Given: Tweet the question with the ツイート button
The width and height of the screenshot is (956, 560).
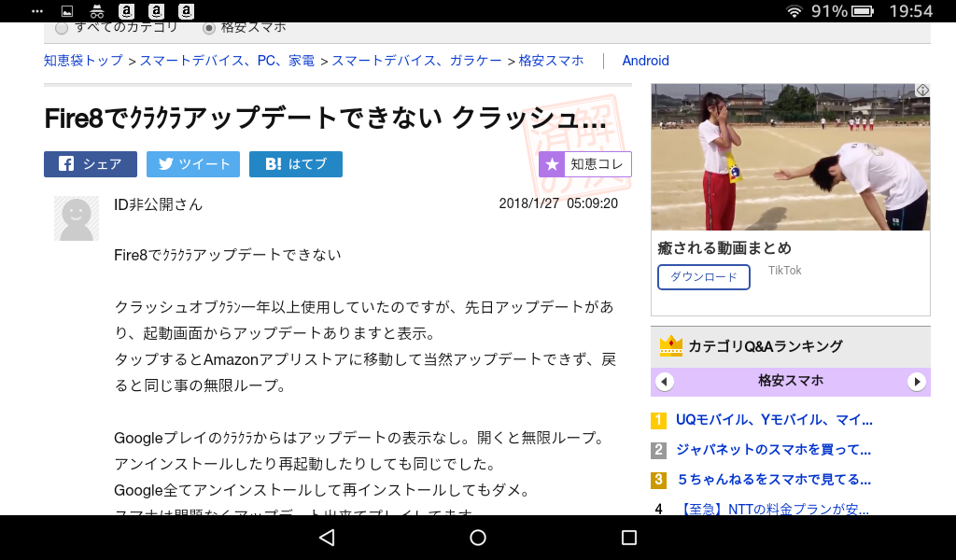Looking at the screenshot, I should tap(193, 164).
